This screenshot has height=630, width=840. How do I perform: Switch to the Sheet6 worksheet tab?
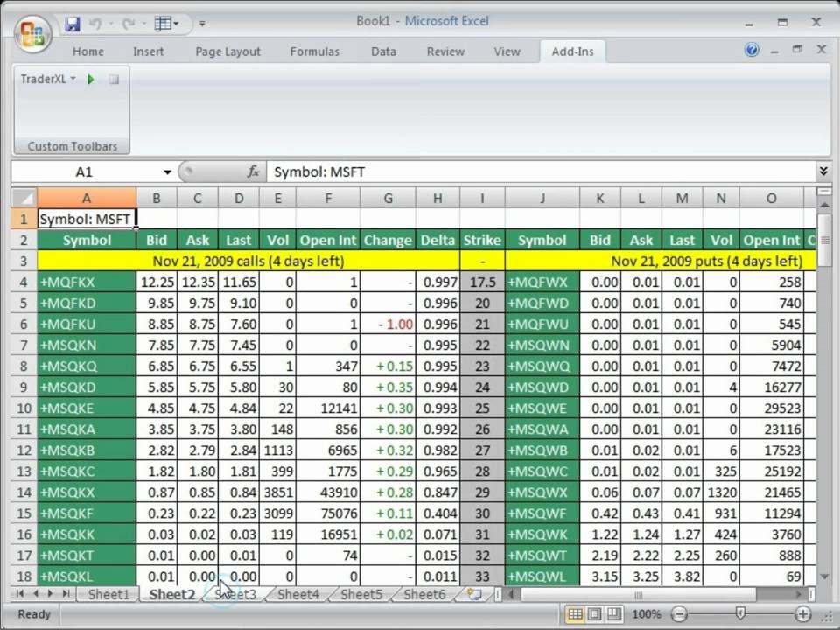pos(424,594)
